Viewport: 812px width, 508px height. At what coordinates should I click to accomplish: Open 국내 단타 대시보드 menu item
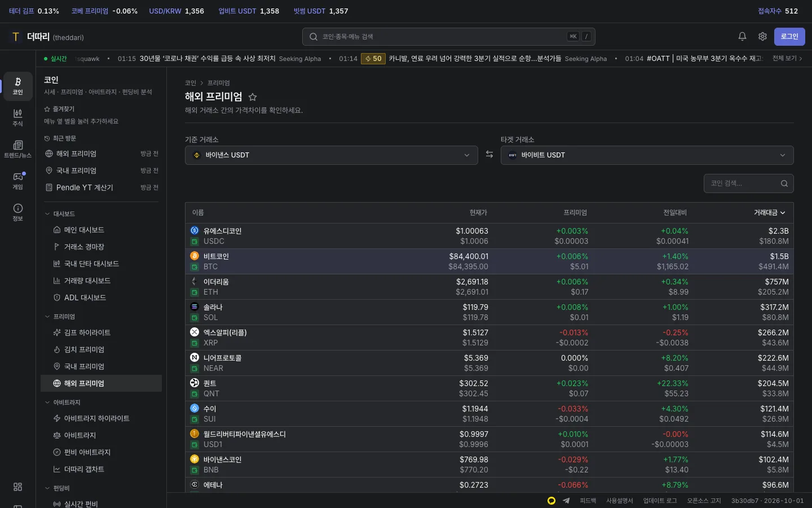101,264
